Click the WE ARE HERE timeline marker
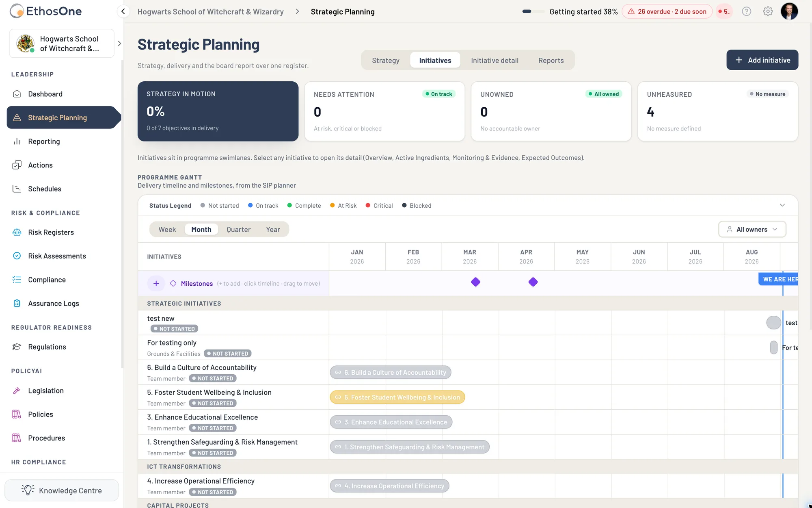The width and height of the screenshot is (812, 508). click(x=778, y=279)
